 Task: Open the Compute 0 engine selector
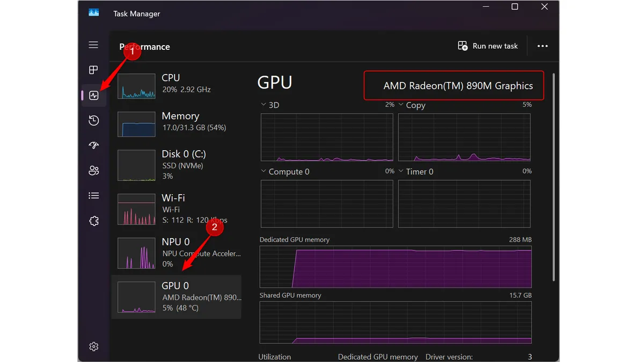click(x=263, y=171)
